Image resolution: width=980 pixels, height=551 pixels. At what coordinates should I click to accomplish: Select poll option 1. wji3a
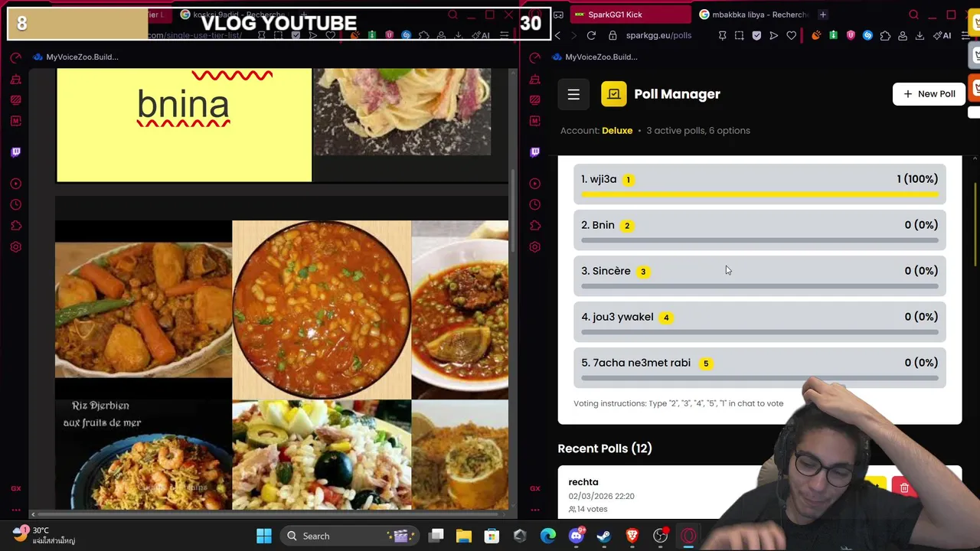759,183
